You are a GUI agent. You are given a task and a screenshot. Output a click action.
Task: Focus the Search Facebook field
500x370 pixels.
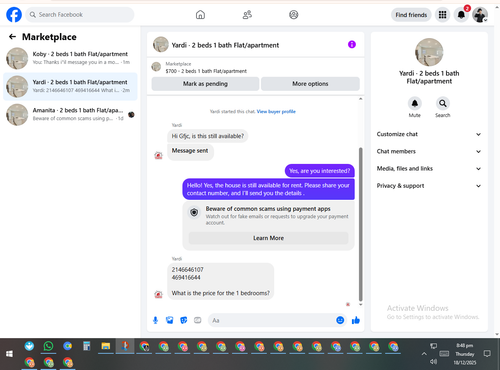[x=80, y=15]
